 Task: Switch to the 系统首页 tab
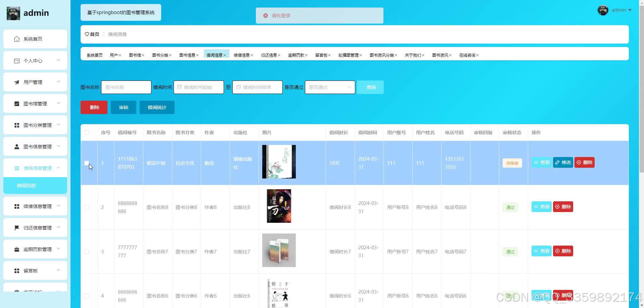95,55
